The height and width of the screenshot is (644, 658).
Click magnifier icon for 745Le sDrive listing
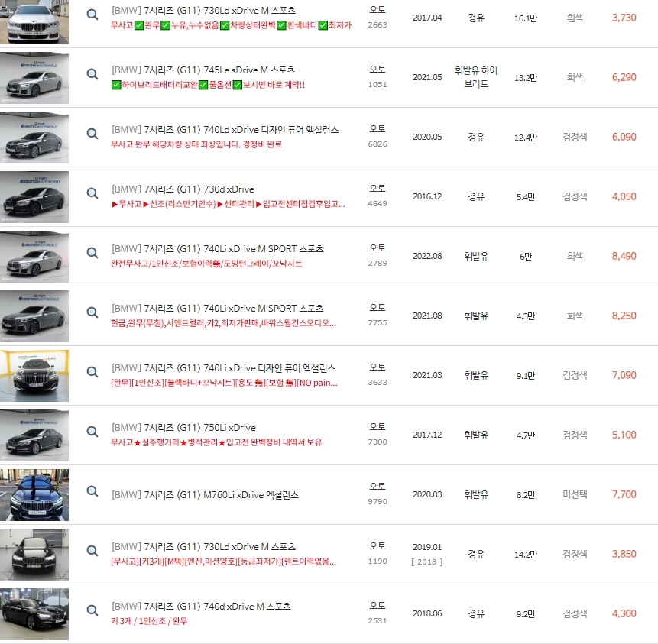[92, 74]
